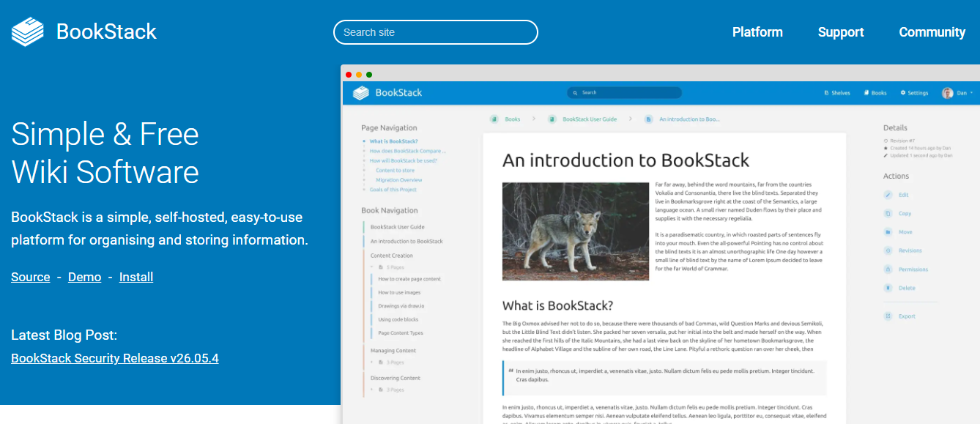Screen dimensions: 980x424
Task: Click 'How to use images' page
Action: pos(400,292)
